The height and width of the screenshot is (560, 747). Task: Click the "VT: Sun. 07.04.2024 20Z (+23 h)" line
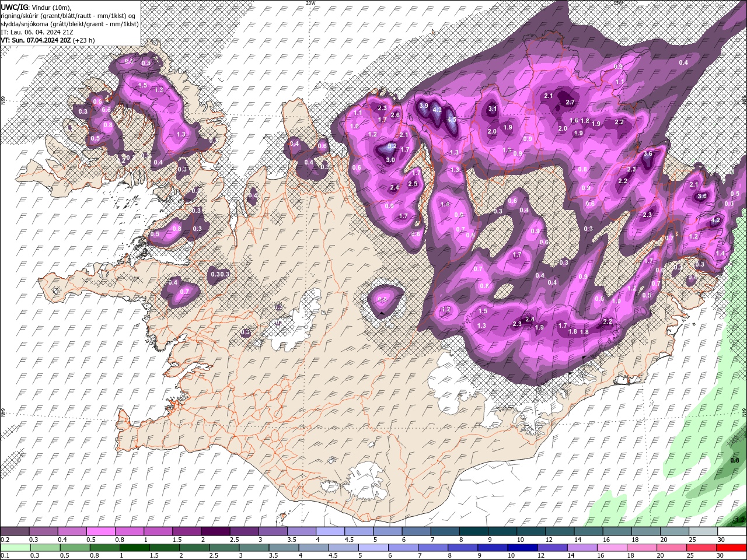coord(48,40)
